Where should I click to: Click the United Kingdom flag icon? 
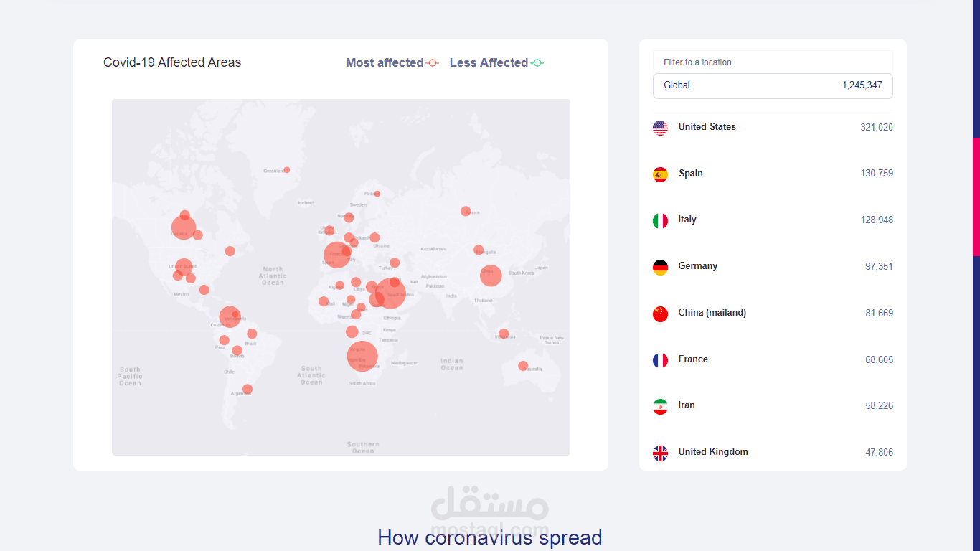click(x=660, y=453)
